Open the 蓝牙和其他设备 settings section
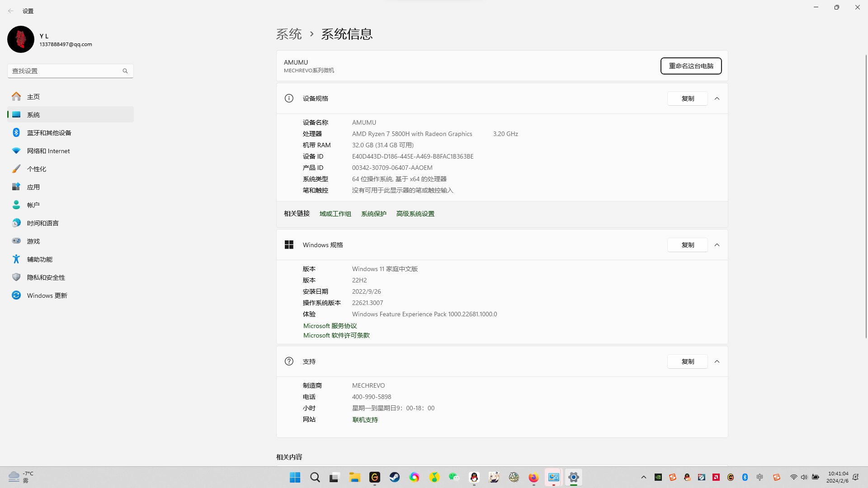This screenshot has height=488, width=868. pos(49,132)
